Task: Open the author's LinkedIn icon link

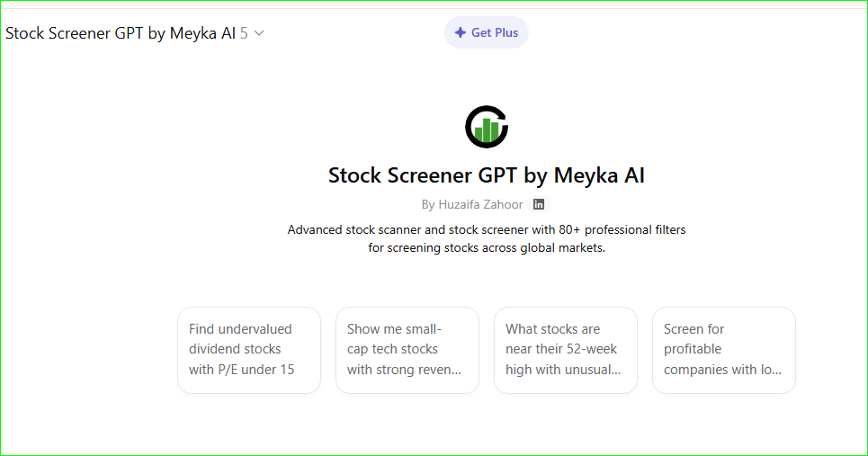Action: [x=539, y=204]
